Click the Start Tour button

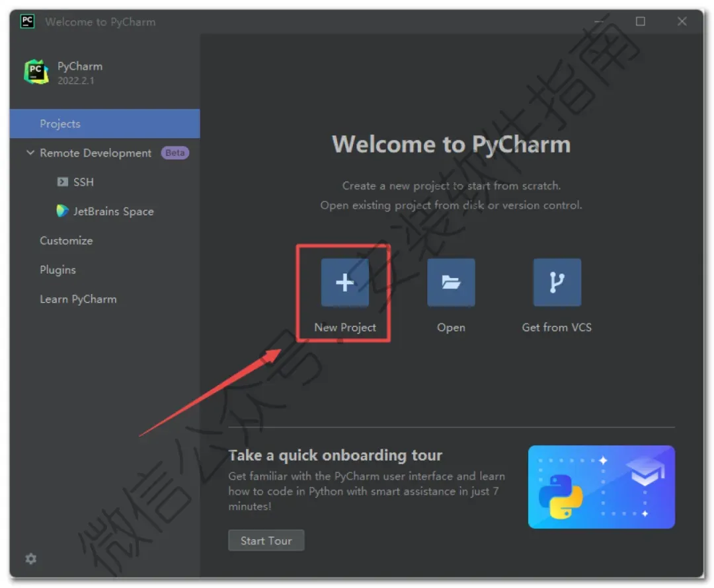coord(266,540)
